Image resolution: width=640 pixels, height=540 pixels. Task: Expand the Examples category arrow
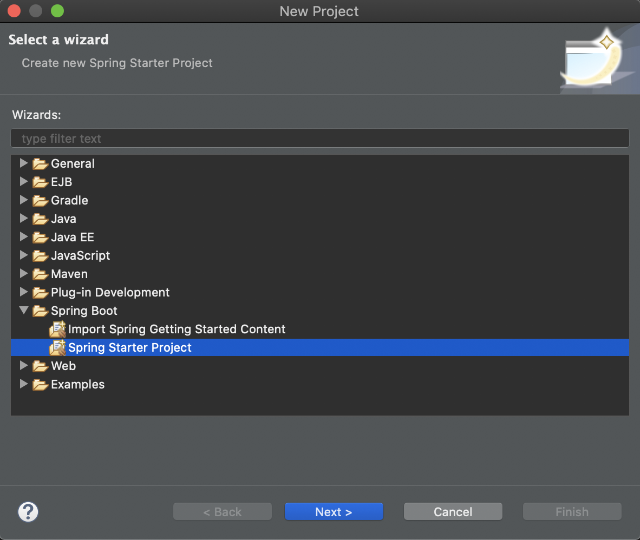click(24, 384)
